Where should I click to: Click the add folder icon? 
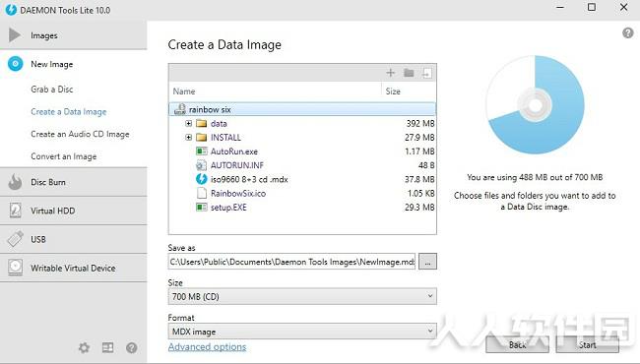point(409,73)
